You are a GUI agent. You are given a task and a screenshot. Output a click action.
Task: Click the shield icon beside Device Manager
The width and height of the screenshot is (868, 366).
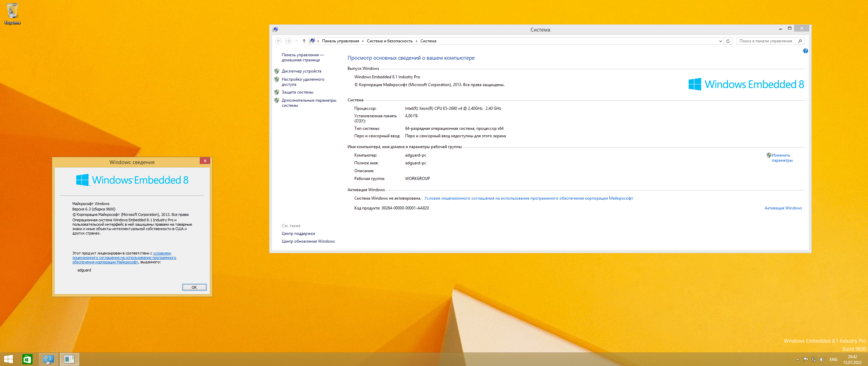pos(277,71)
